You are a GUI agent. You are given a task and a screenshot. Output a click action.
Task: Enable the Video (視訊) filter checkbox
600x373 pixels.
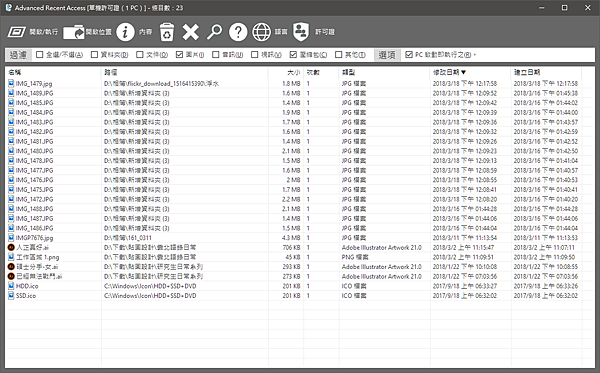pos(255,55)
